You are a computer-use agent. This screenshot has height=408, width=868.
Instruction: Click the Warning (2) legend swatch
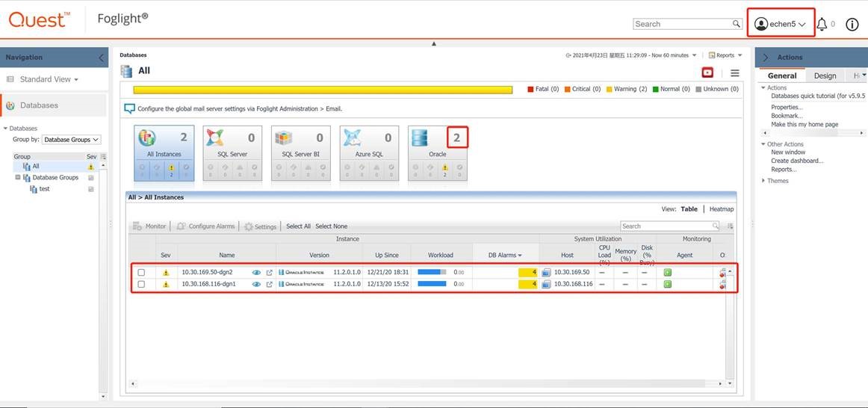[610, 89]
